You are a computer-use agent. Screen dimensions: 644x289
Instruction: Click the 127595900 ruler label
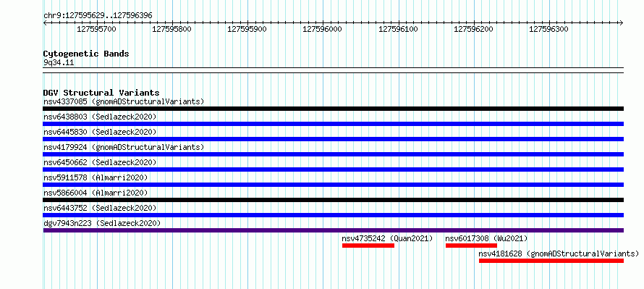(x=247, y=29)
